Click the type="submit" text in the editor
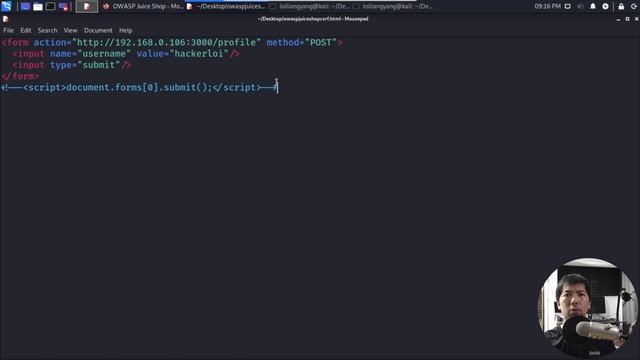The image size is (640, 360). (x=85, y=65)
